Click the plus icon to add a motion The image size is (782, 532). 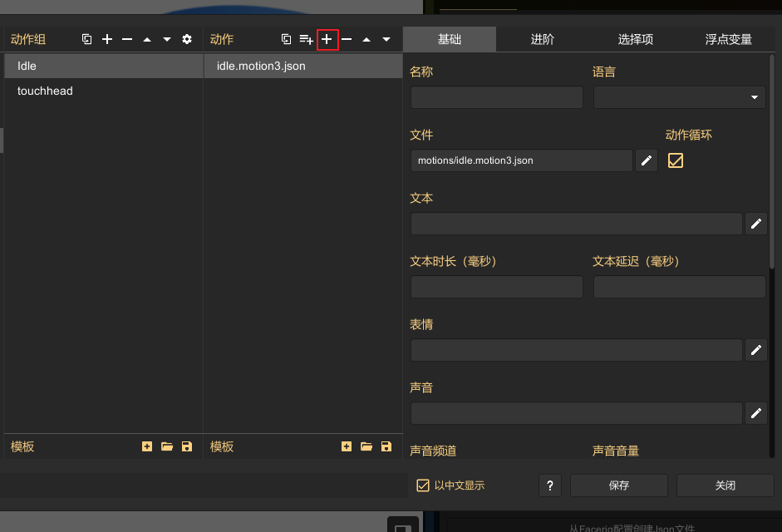click(x=327, y=39)
